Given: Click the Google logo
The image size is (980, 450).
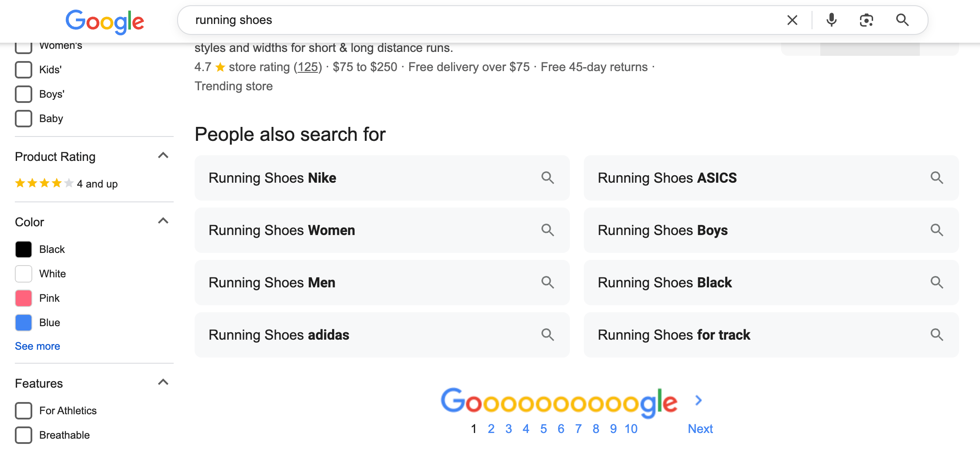Looking at the screenshot, I should click(105, 22).
